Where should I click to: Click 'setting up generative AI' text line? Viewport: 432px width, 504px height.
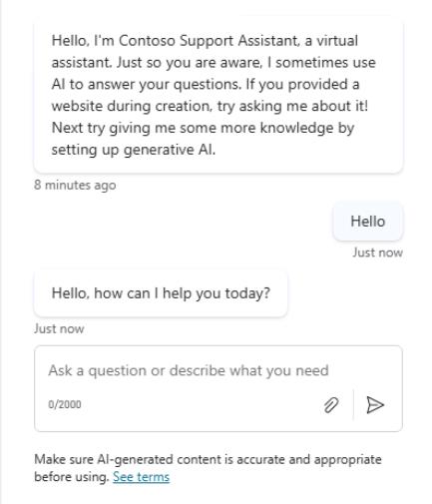[x=134, y=150]
